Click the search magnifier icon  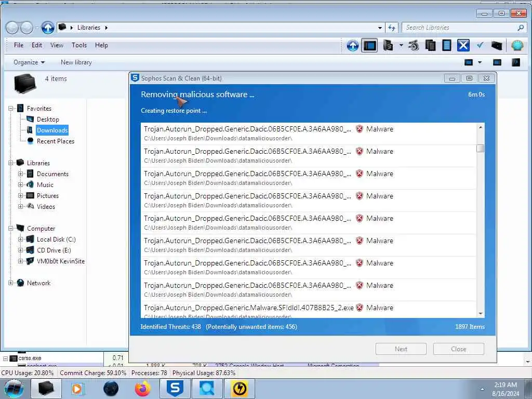click(521, 28)
